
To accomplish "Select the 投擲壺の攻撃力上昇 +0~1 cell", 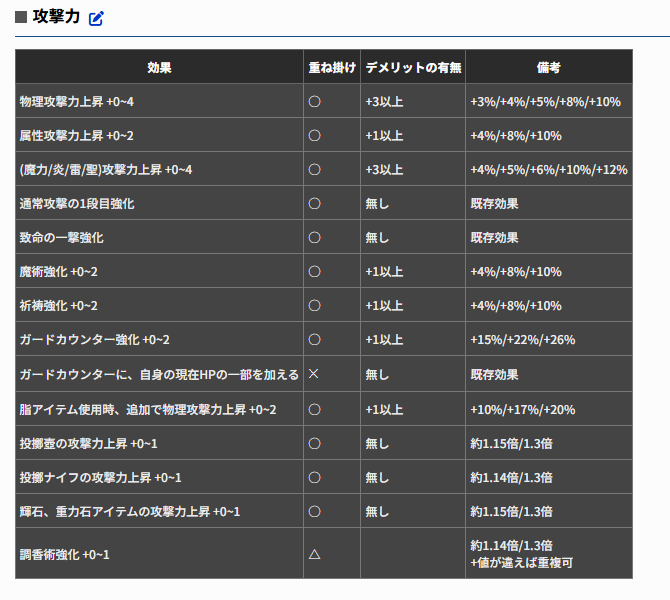I will [159, 444].
